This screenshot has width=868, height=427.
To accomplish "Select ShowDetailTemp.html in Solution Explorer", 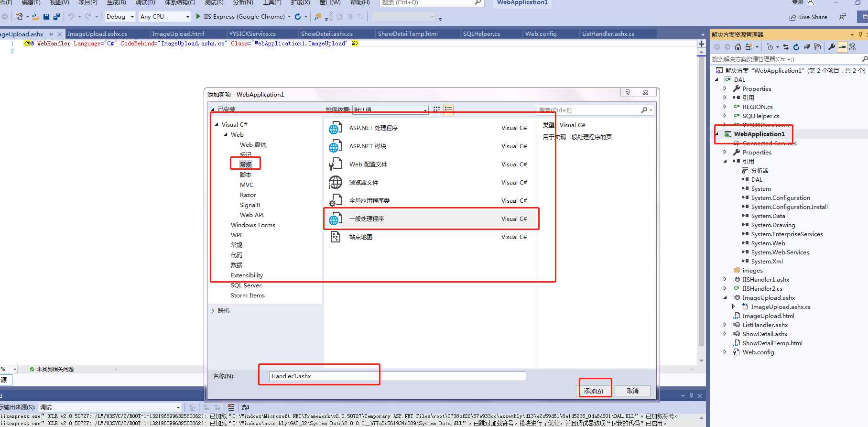I will click(x=772, y=343).
